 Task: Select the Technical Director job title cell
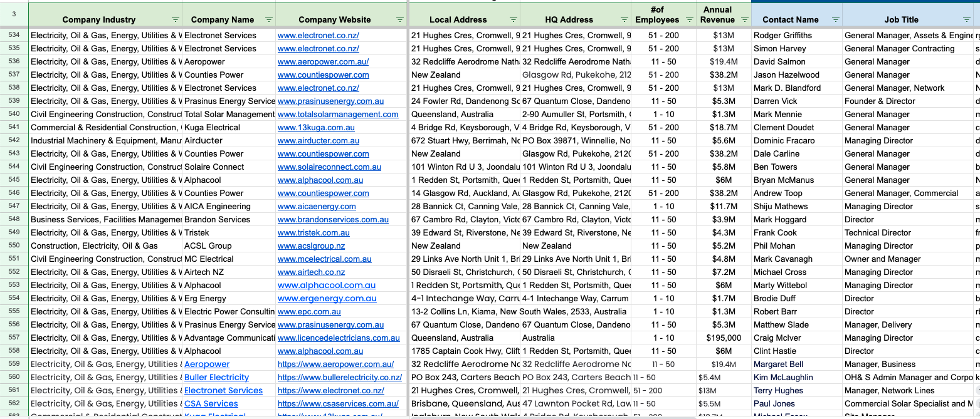(x=908, y=232)
